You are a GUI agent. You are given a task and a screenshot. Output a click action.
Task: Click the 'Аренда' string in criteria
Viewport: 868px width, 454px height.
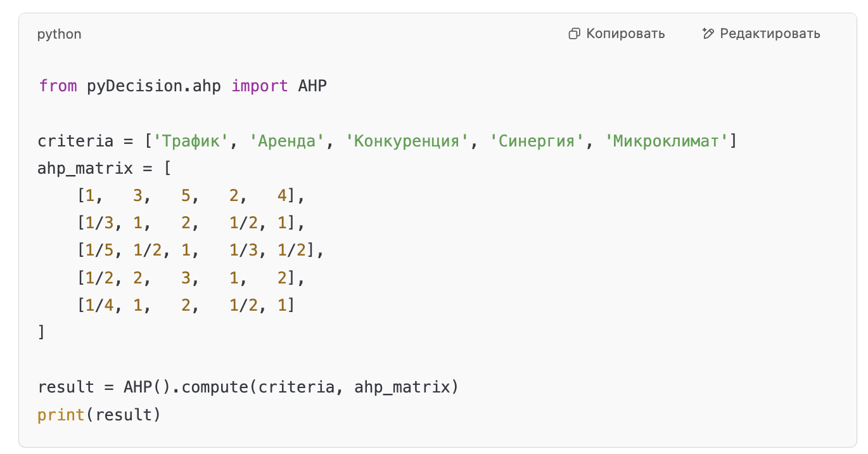[286, 141]
